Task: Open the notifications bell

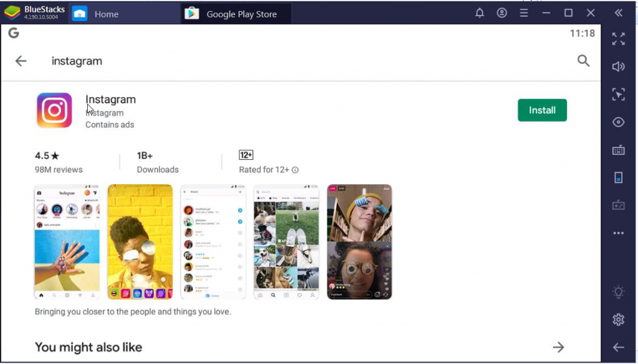Action: pyautogui.click(x=480, y=13)
